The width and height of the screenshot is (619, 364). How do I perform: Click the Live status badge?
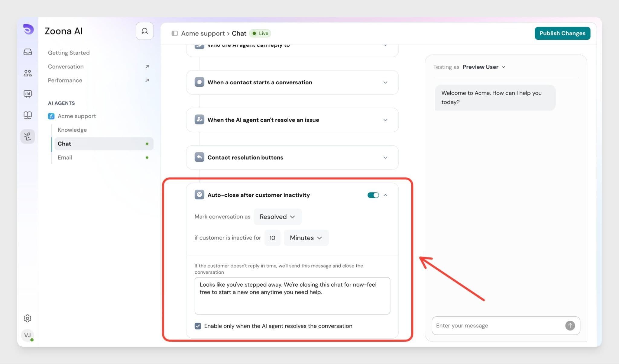click(x=261, y=33)
